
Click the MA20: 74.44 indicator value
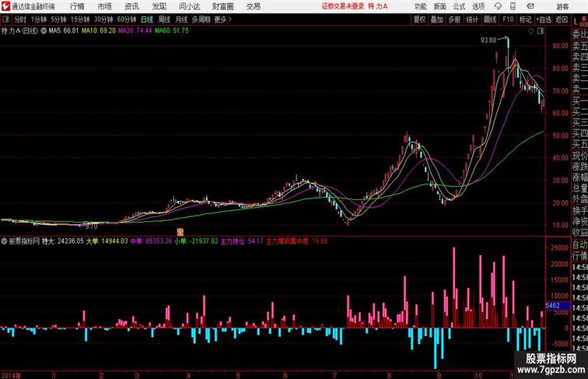pyautogui.click(x=135, y=31)
